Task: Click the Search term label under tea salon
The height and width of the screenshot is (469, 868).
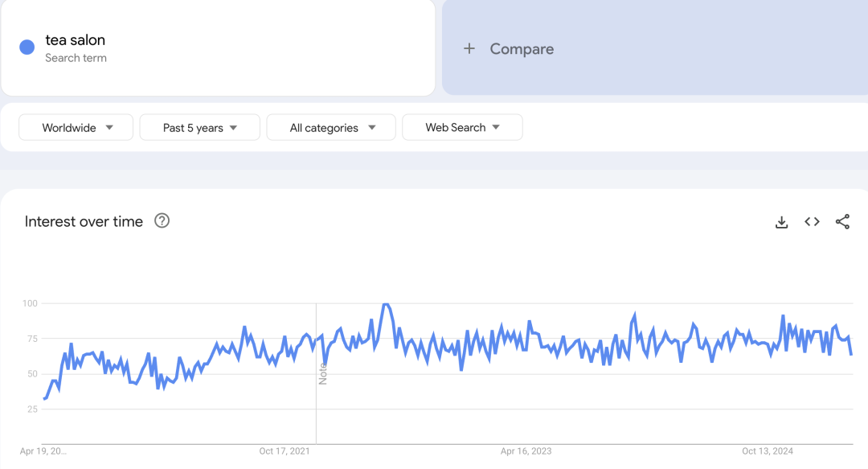Action: pyautogui.click(x=76, y=58)
